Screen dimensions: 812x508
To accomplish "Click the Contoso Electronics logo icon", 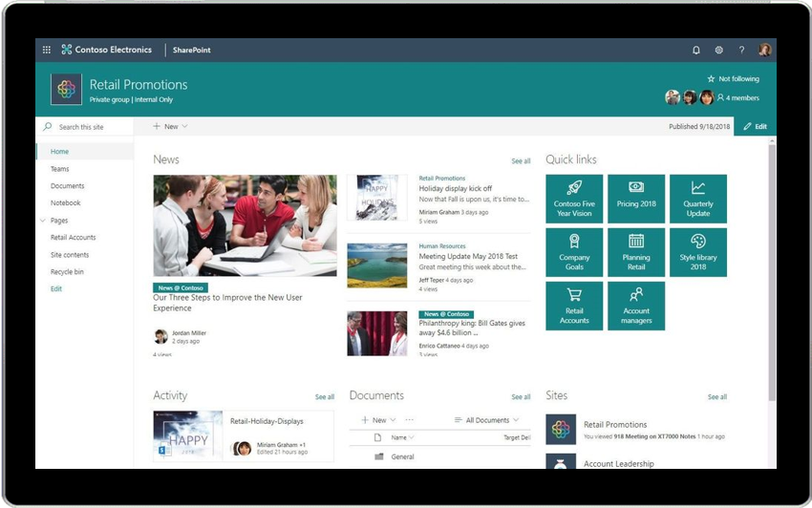I will coord(66,50).
